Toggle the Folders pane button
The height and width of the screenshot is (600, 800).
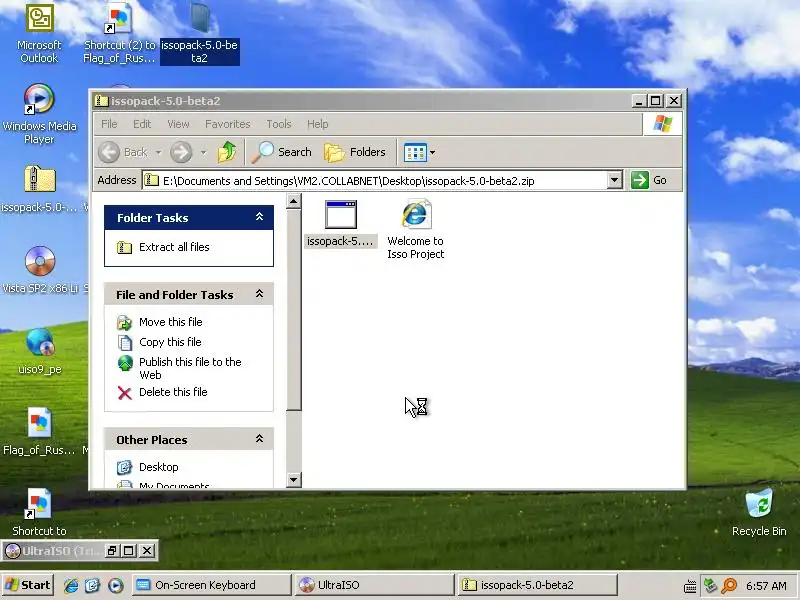[x=355, y=152]
